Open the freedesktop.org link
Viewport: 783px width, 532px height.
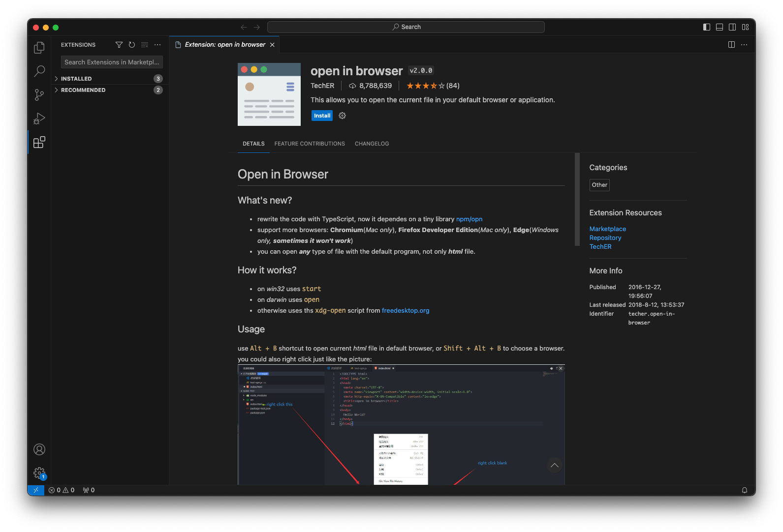(406, 311)
